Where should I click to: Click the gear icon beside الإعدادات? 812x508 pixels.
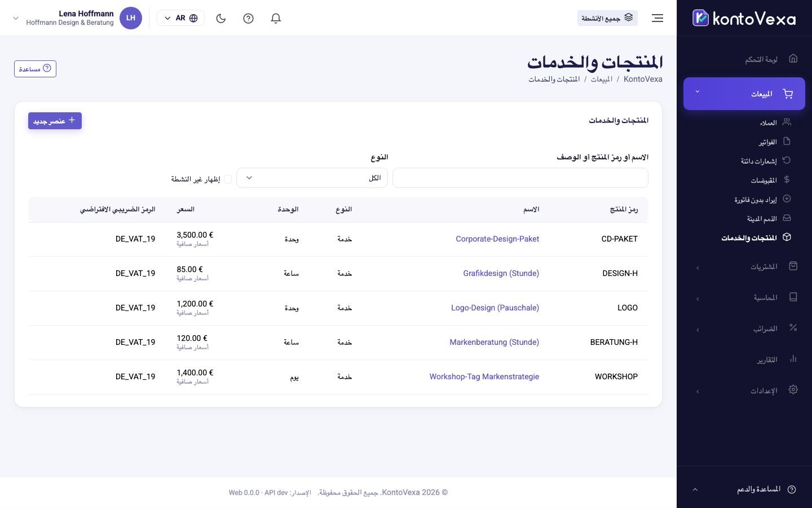[793, 389]
